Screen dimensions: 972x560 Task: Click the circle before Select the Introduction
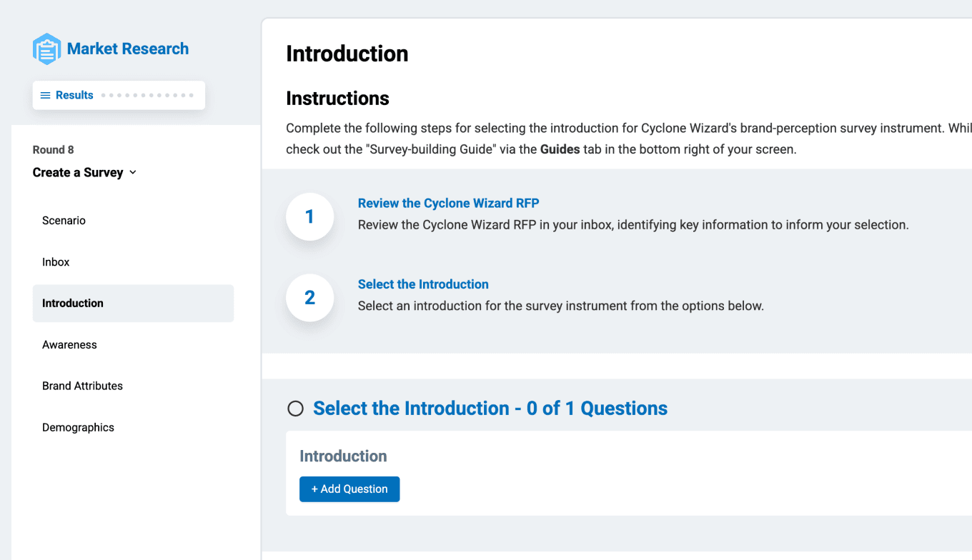[x=295, y=409]
